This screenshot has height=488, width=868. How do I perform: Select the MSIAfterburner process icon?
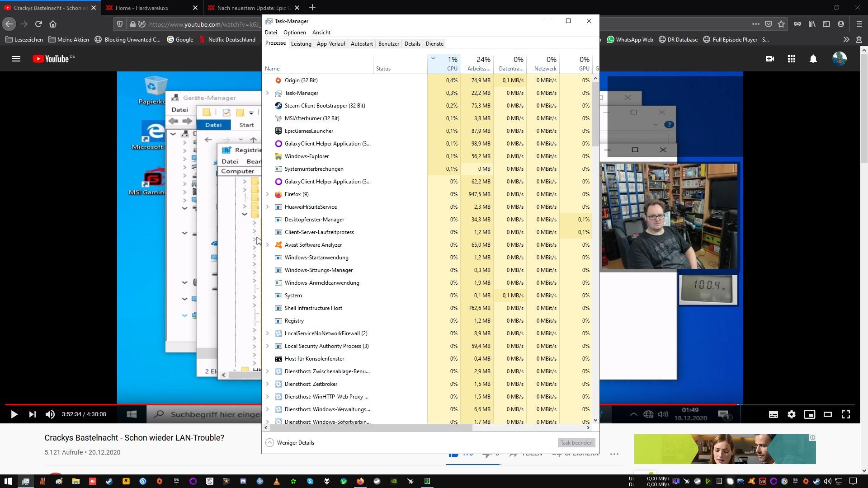click(x=278, y=118)
